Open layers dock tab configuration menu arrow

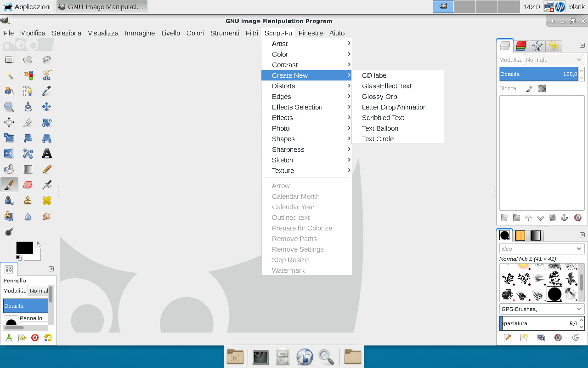pyautogui.click(x=582, y=45)
